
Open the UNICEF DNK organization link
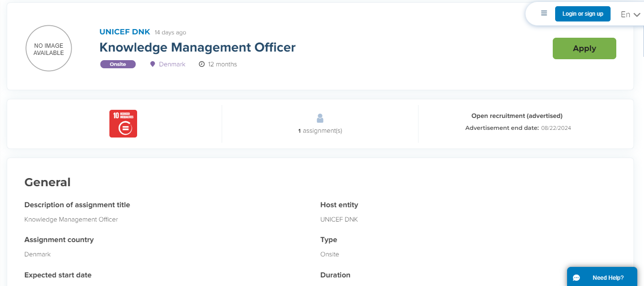coord(125,32)
